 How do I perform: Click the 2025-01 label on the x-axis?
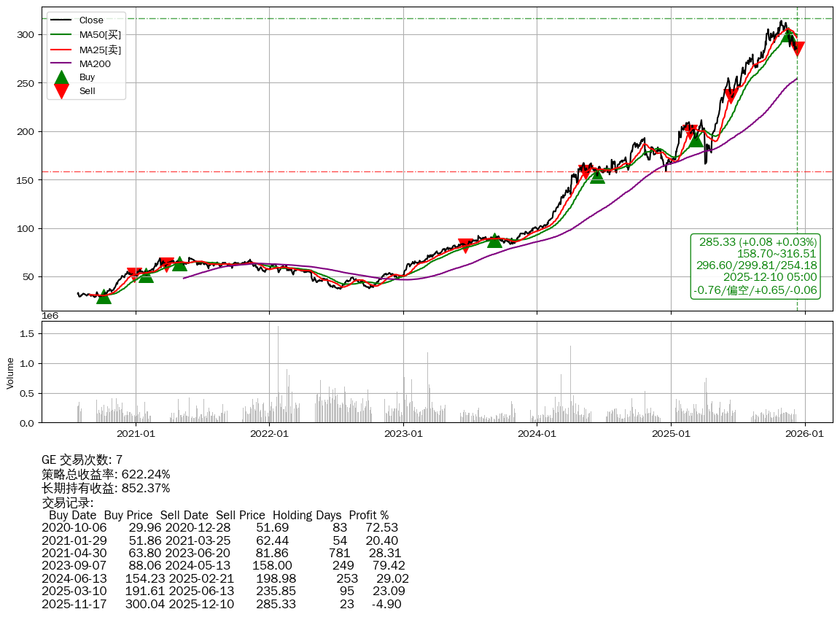click(x=671, y=434)
